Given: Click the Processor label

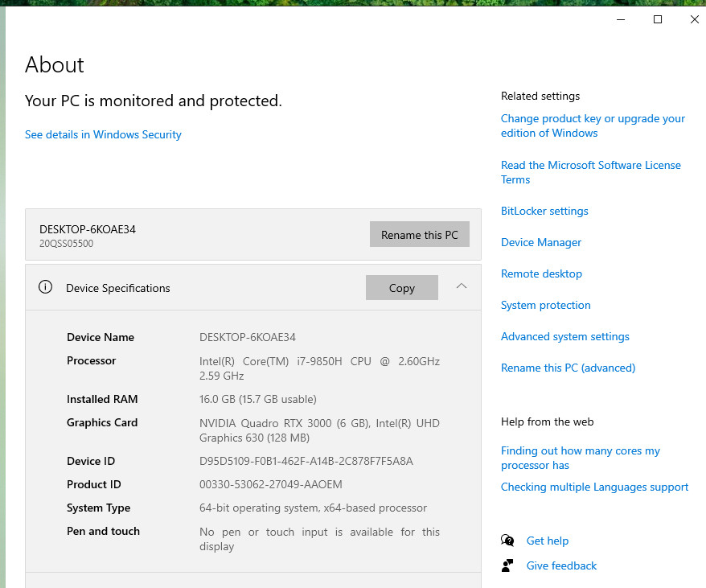Looking at the screenshot, I should coord(92,360).
